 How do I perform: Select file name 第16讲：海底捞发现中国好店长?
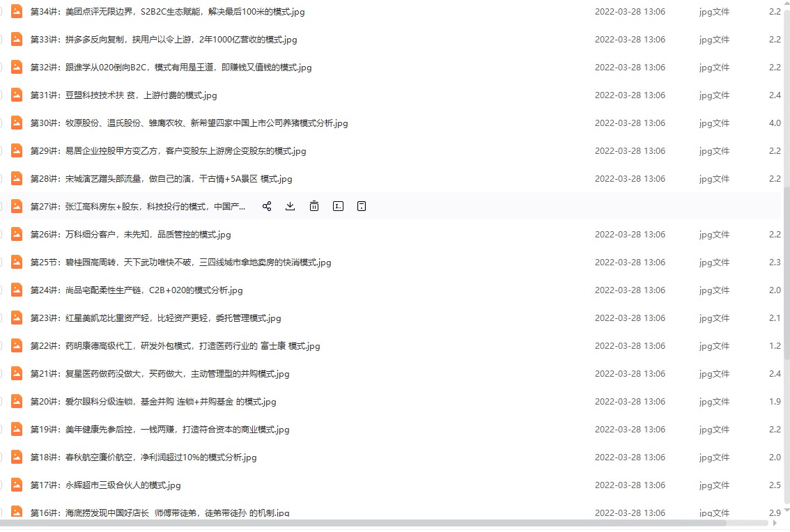click(160, 513)
